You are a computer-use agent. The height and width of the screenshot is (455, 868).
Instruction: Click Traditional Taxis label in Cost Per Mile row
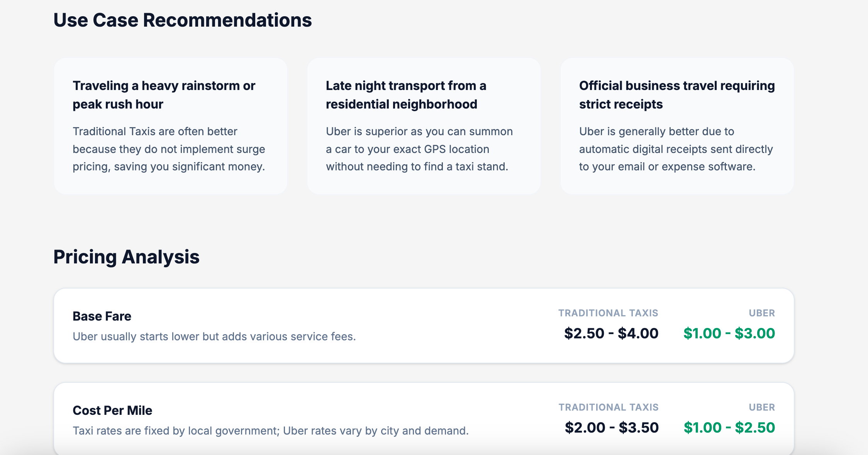[609, 407]
